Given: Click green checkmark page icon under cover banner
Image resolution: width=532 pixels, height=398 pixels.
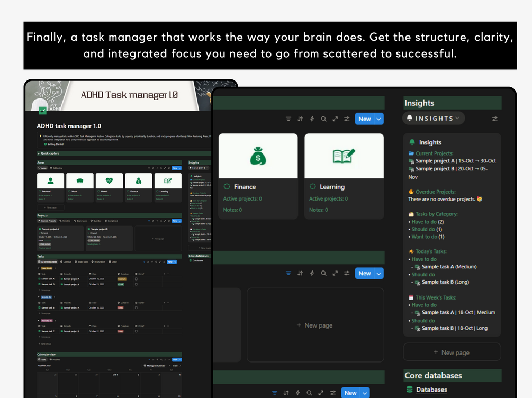Looking at the screenshot, I should click(42, 111).
